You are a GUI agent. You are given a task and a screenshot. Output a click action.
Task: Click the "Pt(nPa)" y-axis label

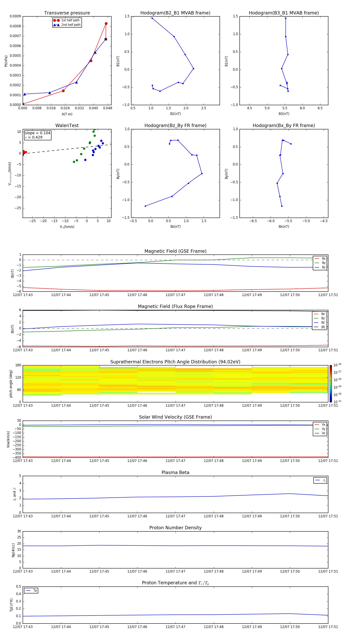[6, 61]
